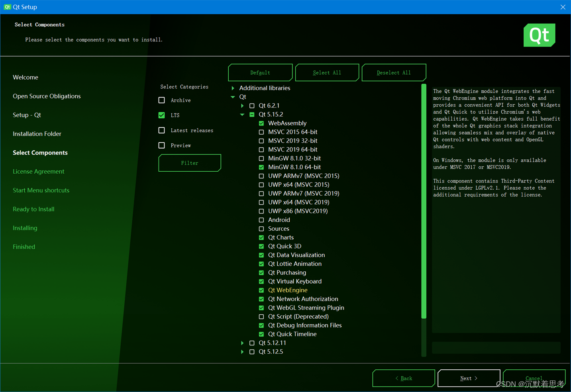Check UWP x64 (MSVC 2015) checkbox
This screenshot has height=392, width=571.
click(x=261, y=184)
